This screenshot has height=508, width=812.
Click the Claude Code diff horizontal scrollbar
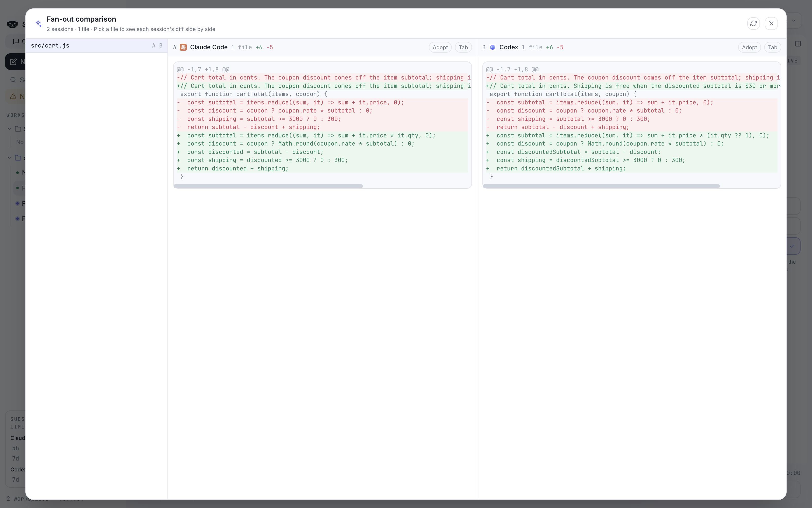268,186
